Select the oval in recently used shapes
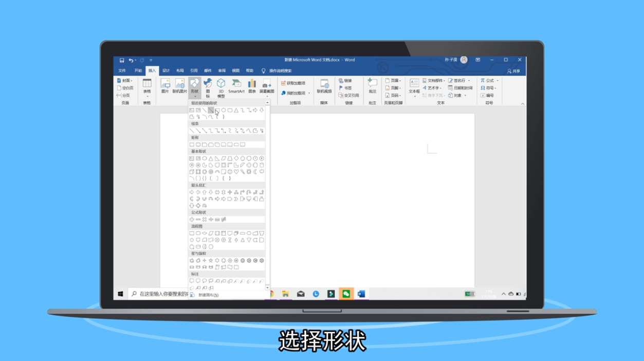The width and height of the screenshot is (644, 361). click(224, 110)
